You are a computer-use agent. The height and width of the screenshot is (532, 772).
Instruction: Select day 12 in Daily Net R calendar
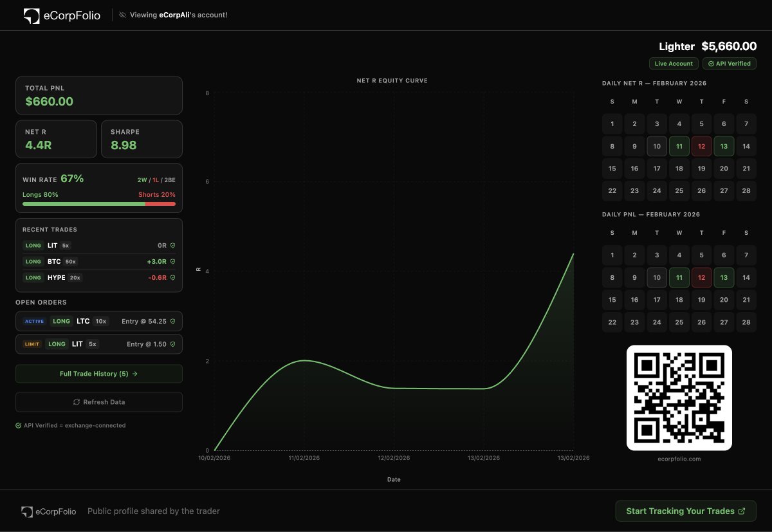point(702,147)
